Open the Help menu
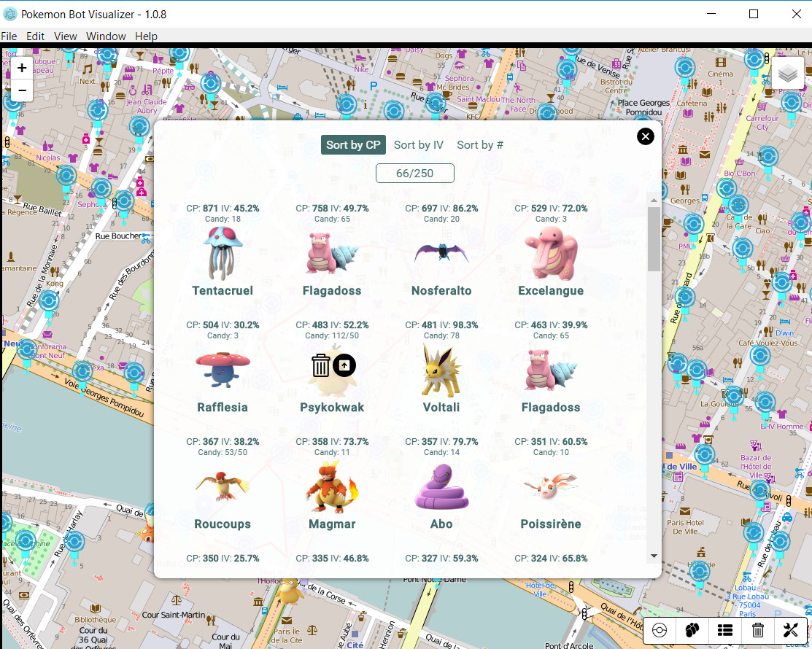This screenshot has height=649, width=812. tap(146, 36)
